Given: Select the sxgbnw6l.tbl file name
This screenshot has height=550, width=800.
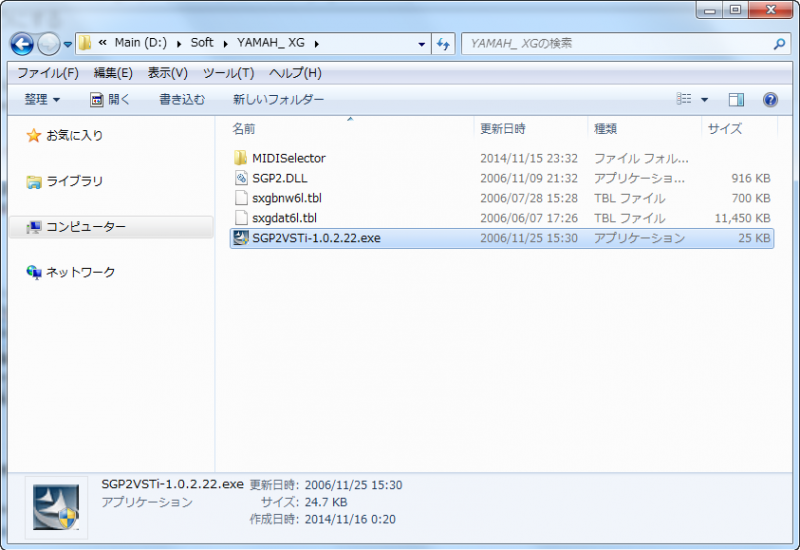Looking at the screenshot, I should (287, 198).
